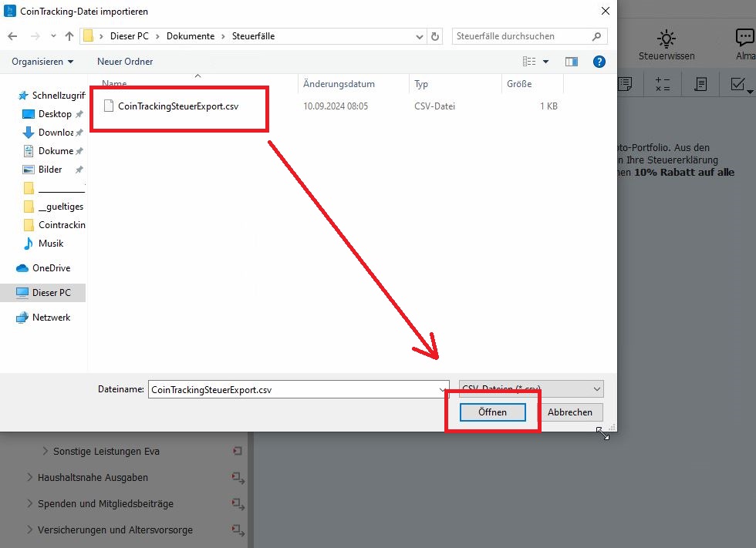Click Neuer Ordner in the toolbar
Screen dimensions: 756x548
coord(125,61)
